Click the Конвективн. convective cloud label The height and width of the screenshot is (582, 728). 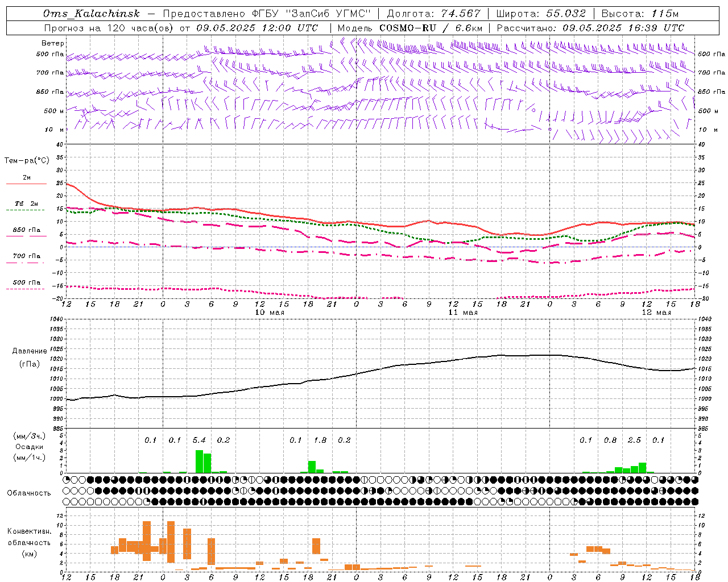click(29, 531)
